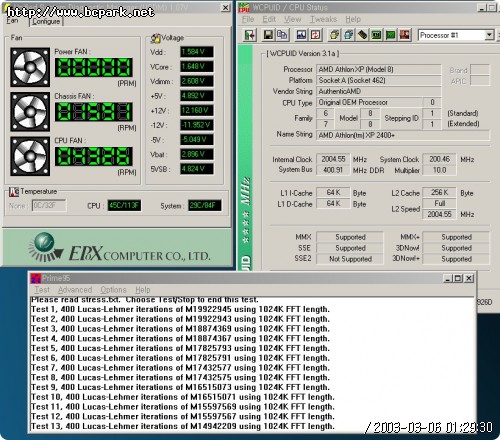Screen dimensions: 500x440
Task: Open the Test menu in Prime95
Action: 42,290
